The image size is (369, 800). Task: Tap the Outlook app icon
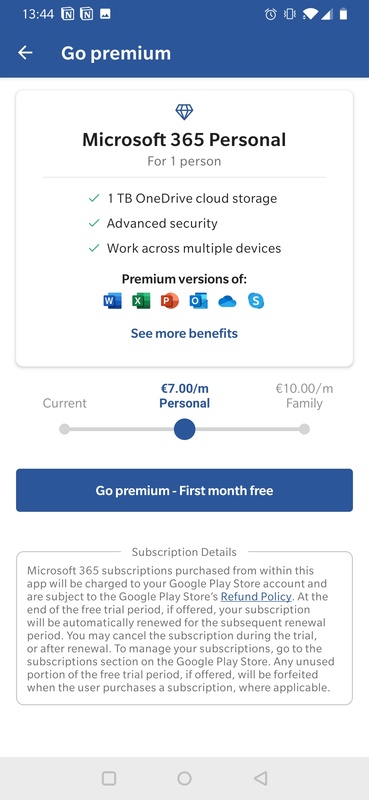point(199,301)
